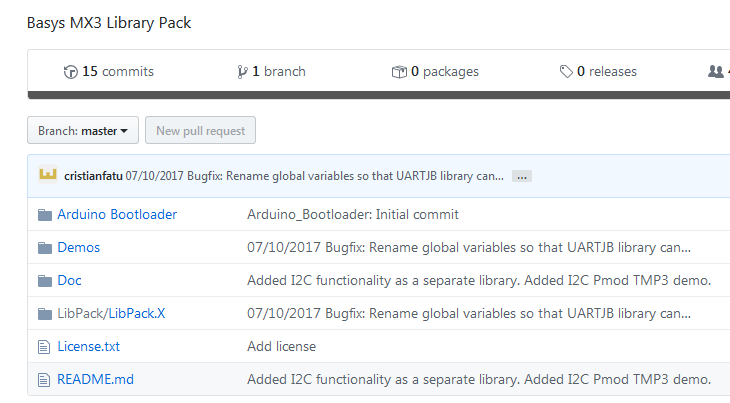This screenshot has width=730, height=403.
Task: Click the Doc folder icon
Action: tap(44, 281)
